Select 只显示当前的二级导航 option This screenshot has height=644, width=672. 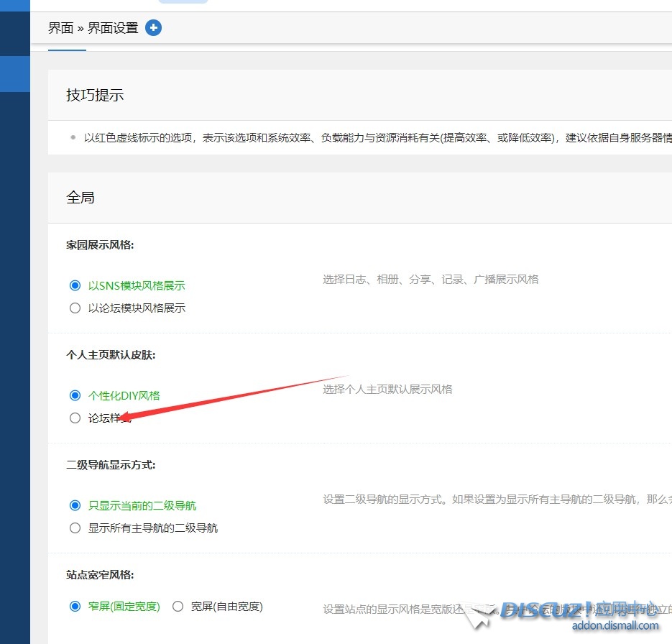75,505
